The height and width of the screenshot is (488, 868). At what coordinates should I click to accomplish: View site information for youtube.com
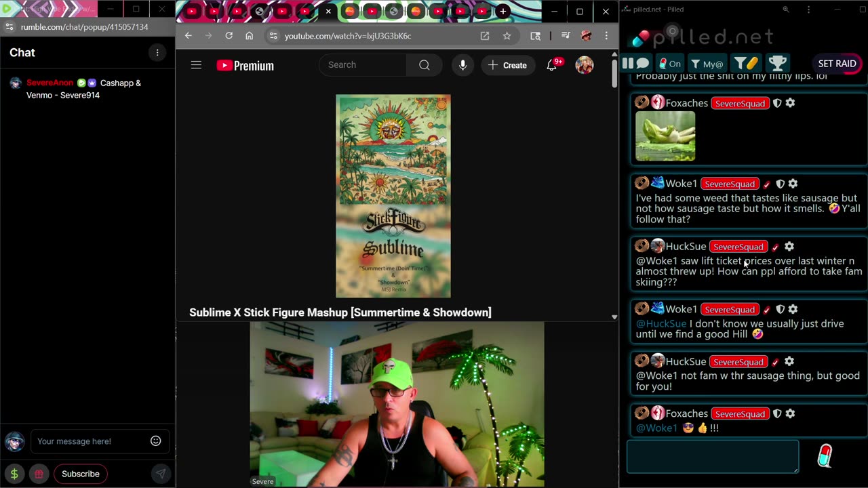(273, 36)
